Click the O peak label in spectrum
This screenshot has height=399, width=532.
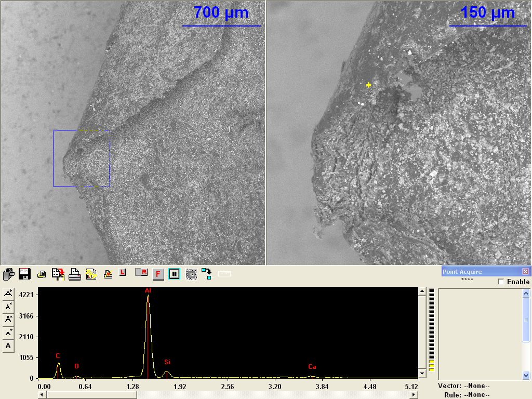pyautogui.click(x=77, y=366)
